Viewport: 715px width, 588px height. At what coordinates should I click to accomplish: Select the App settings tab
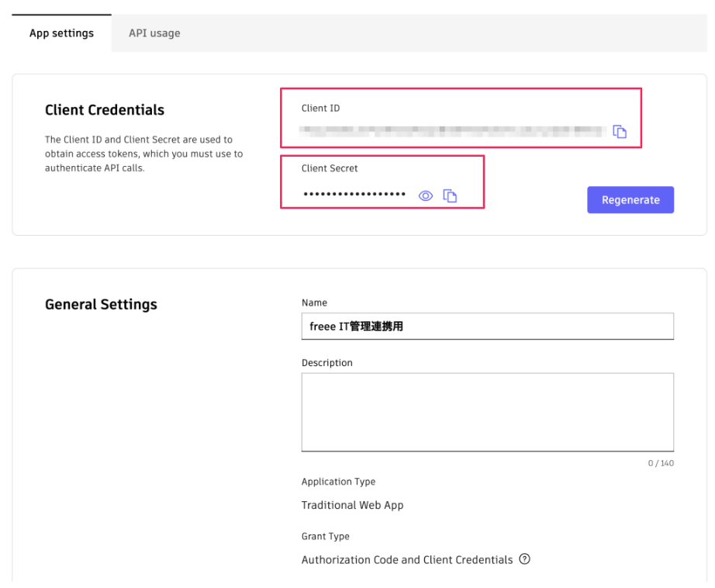[x=61, y=33]
